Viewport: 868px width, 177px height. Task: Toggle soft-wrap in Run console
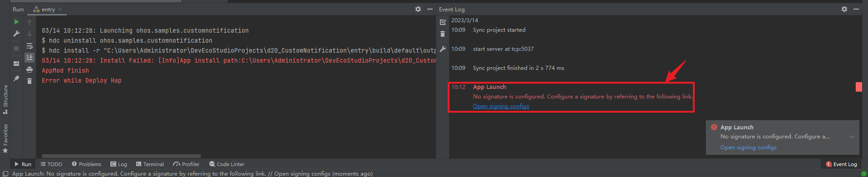[30, 46]
